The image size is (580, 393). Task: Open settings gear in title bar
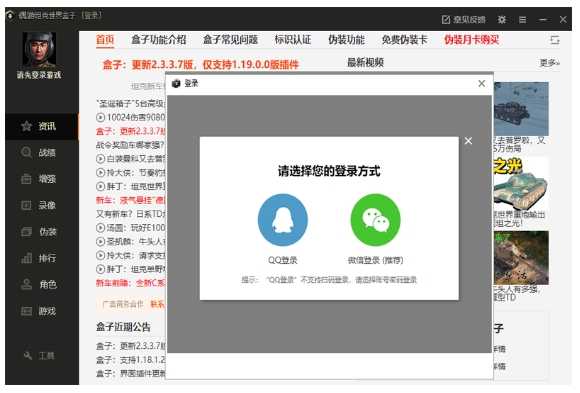click(502, 20)
